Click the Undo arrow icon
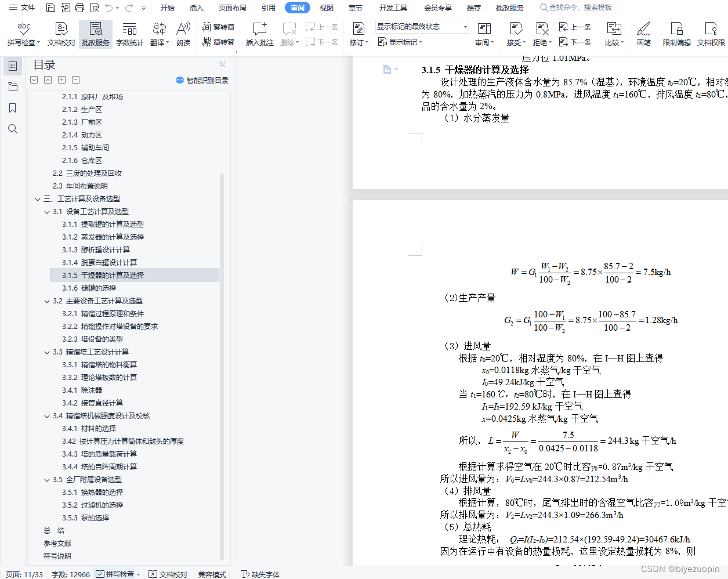Viewport: 728px width, 579px height. (x=109, y=8)
